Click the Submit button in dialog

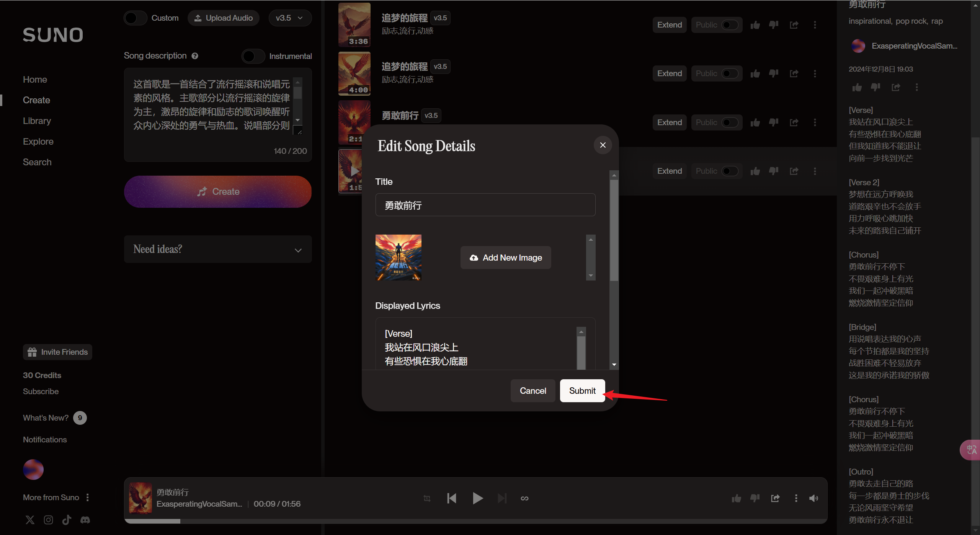click(x=582, y=391)
